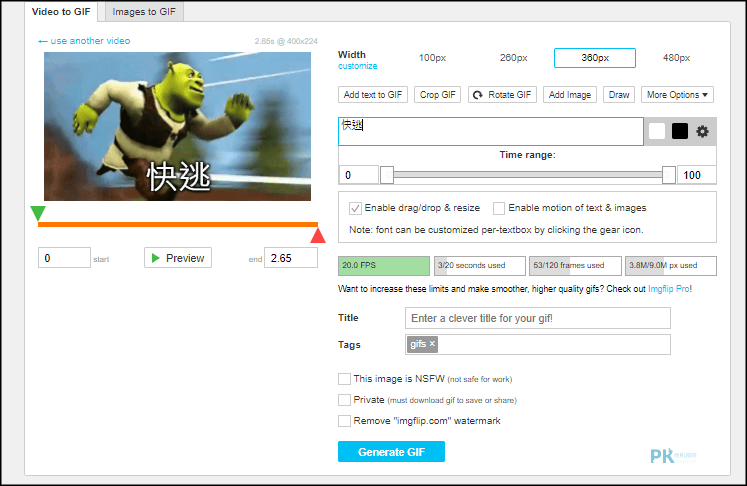
Task: Switch to Images to GIF tab
Action: [x=144, y=12]
